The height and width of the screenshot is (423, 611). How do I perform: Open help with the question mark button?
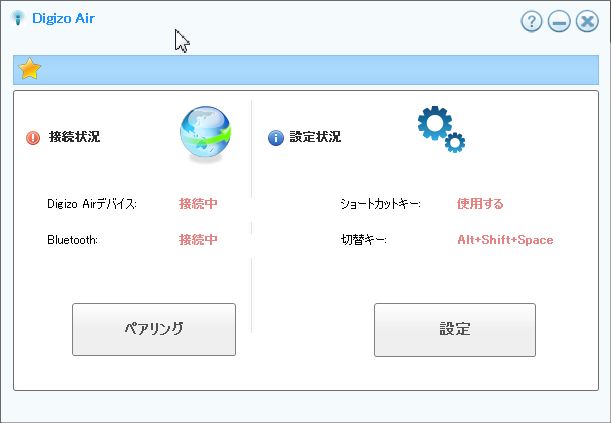click(x=531, y=21)
